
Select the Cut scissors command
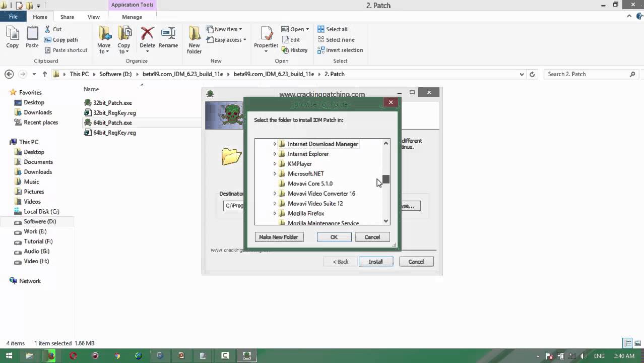pos(53,29)
